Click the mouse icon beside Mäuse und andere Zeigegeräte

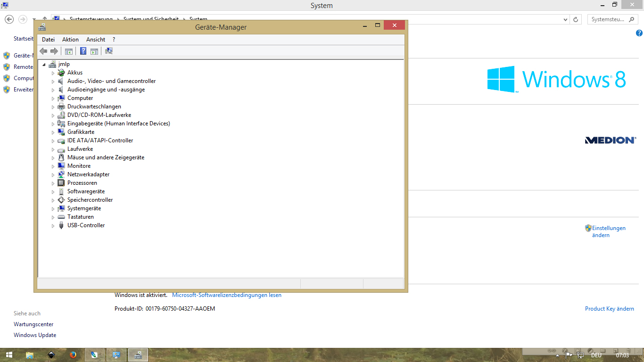click(x=61, y=157)
